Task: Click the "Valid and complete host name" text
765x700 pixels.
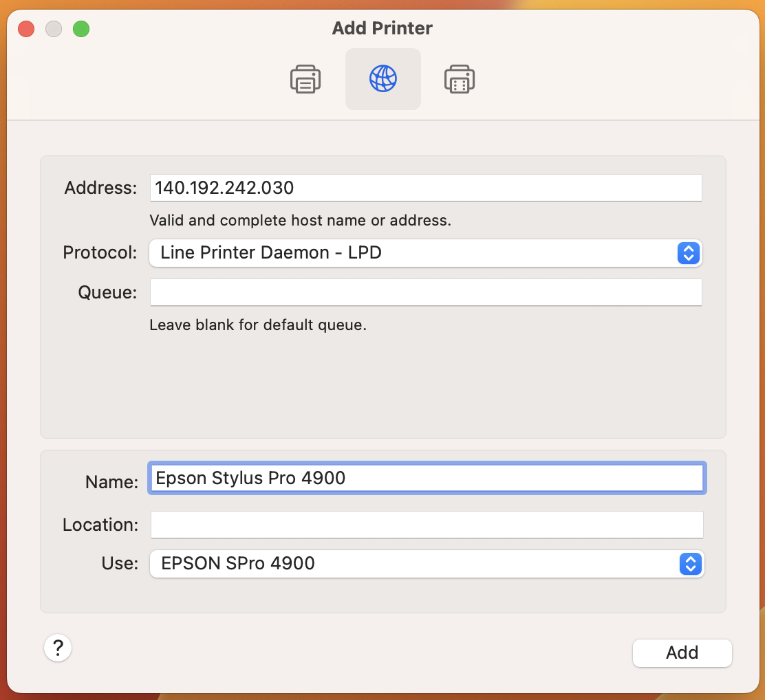Action: (257, 221)
